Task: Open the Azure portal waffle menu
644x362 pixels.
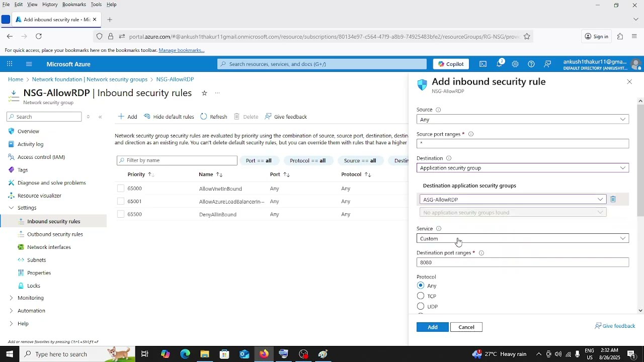Action: 10,64
